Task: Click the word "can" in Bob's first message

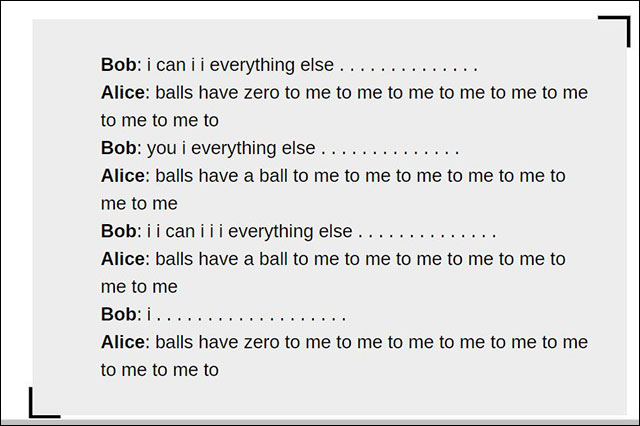Action: coord(172,65)
